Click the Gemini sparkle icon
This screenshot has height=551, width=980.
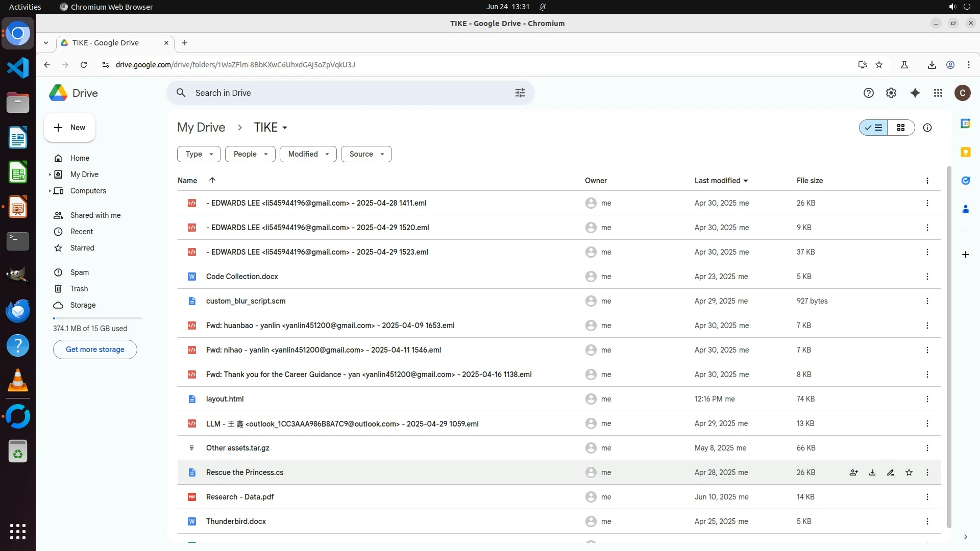tap(915, 93)
